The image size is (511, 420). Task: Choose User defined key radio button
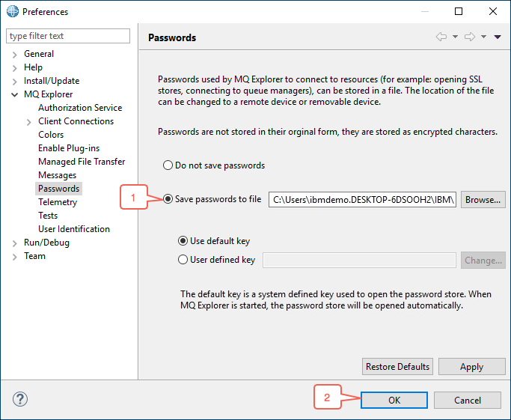pos(183,260)
